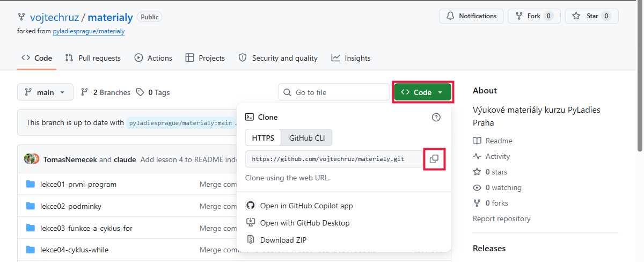This screenshot has height=262, width=644.
Task: View the 0 watching link
Action: 497,187
